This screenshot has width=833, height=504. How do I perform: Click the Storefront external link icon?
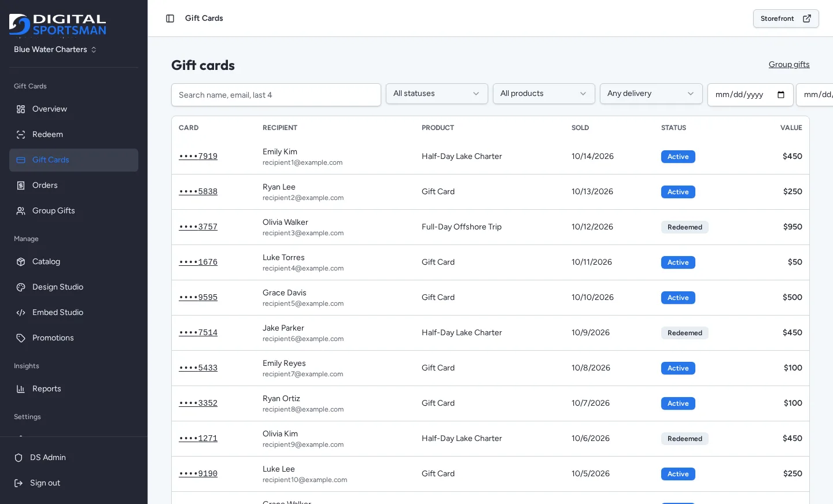coord(807,18)
